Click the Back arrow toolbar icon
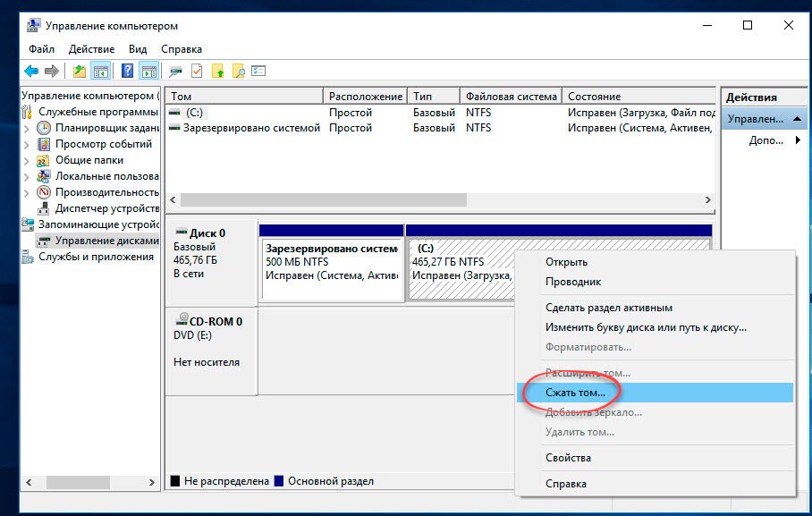This screenshot has height=516, width=812. pos(31,72)
